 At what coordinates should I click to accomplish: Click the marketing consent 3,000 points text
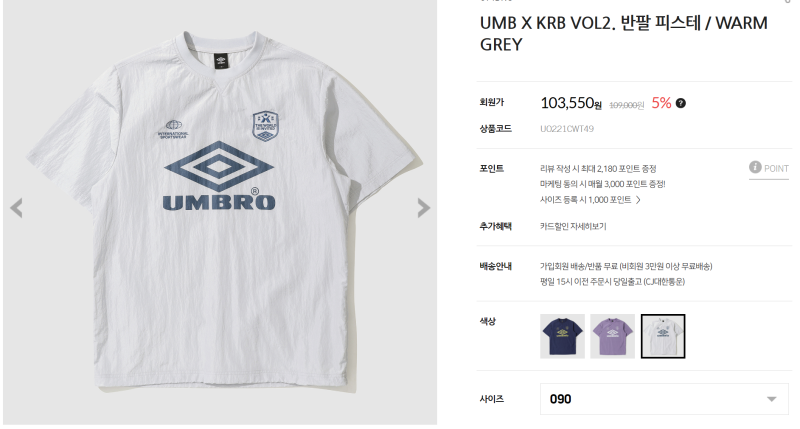pos(603,184)
